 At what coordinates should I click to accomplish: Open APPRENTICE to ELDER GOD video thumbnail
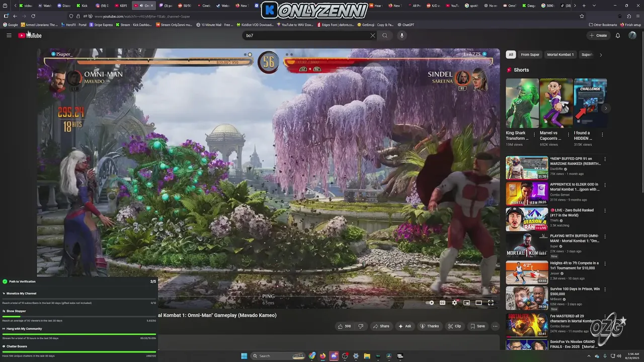point(527,194)
